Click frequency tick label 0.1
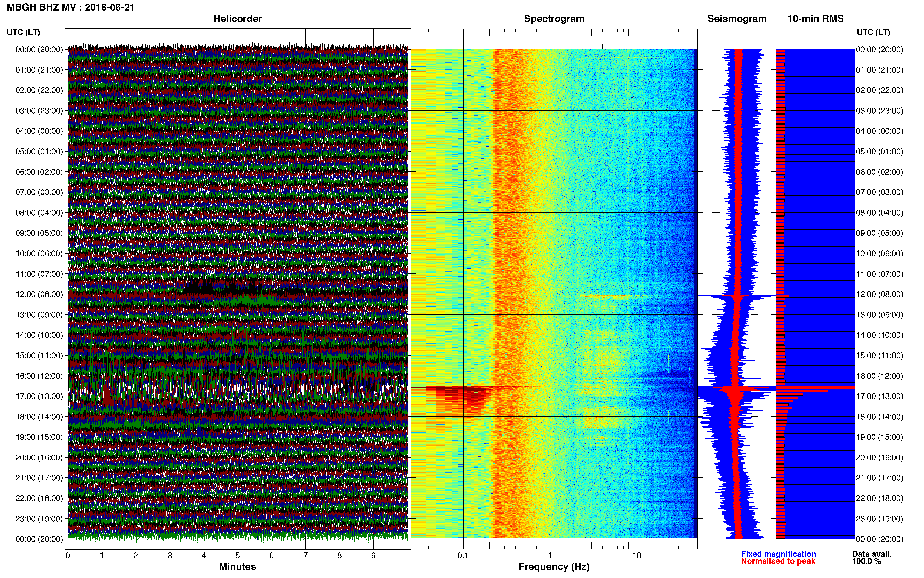 463,556
